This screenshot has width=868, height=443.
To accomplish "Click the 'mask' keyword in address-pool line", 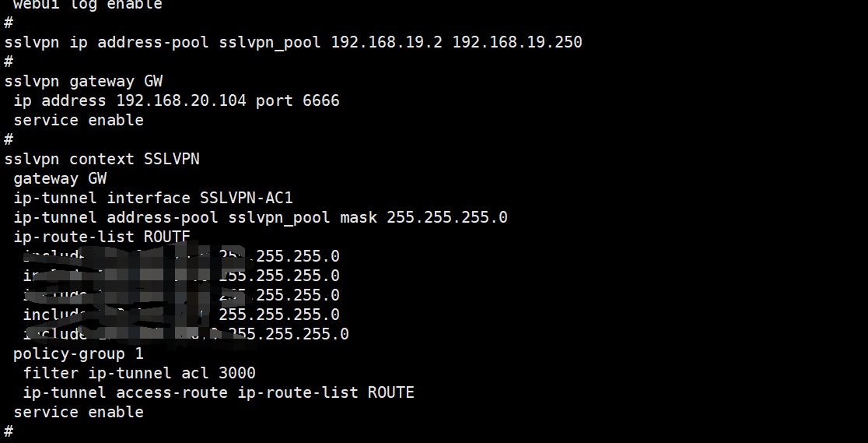I will point(358,217).
